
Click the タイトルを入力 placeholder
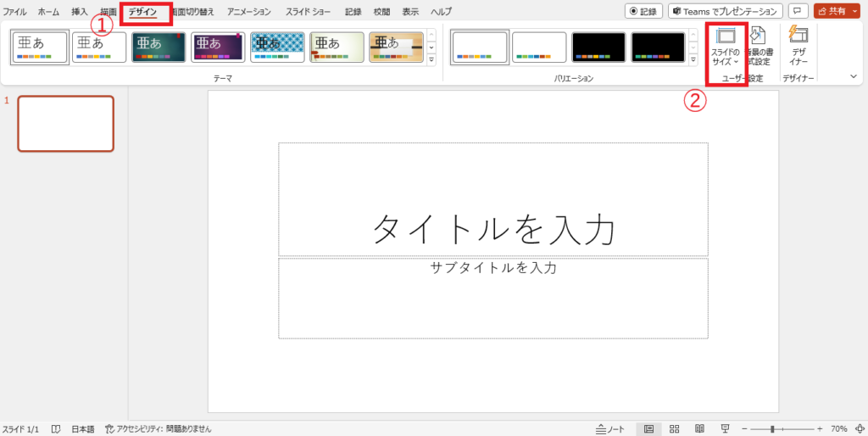[x=493, y=199]
